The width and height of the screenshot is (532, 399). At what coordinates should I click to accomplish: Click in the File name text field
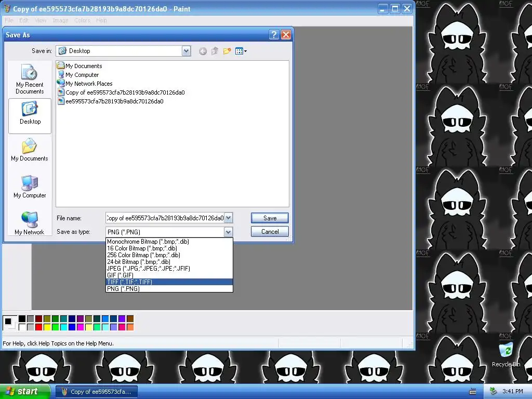click(x=165, y=218)
